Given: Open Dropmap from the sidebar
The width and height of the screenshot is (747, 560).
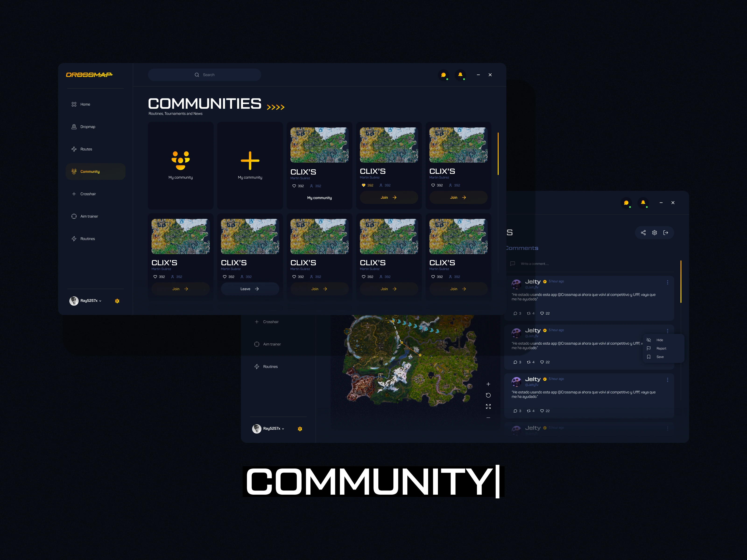Looking at the screenshot, I should (x=88, y=127).
